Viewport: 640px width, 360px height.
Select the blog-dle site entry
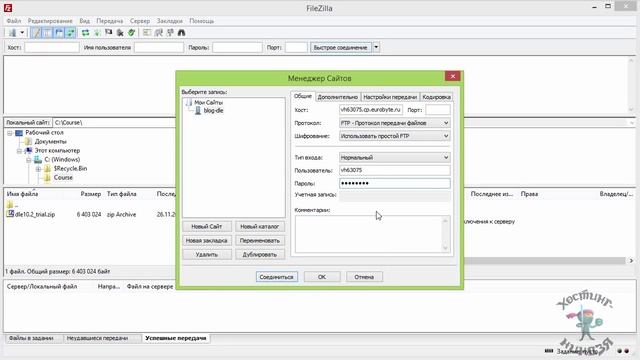(213, 111)
